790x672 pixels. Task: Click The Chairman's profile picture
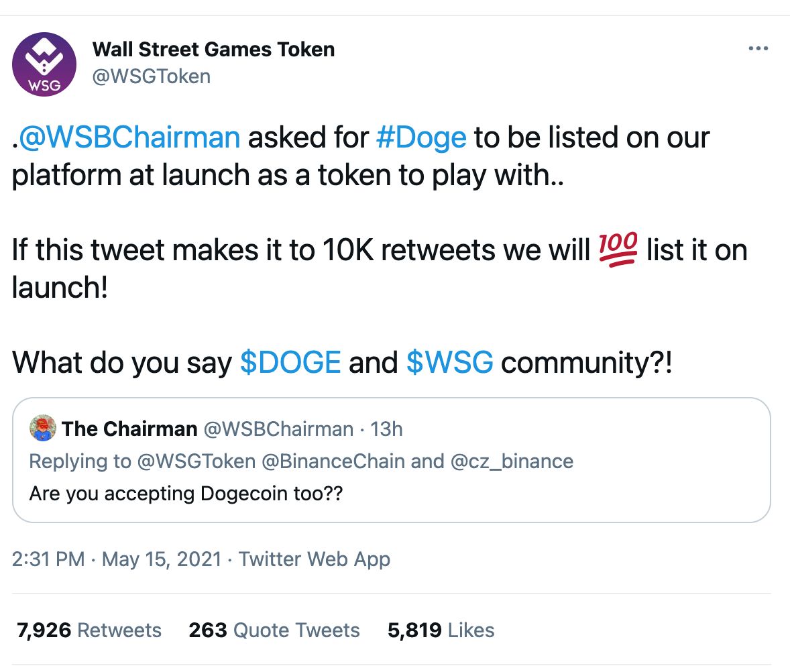click(x=42, y=429)
